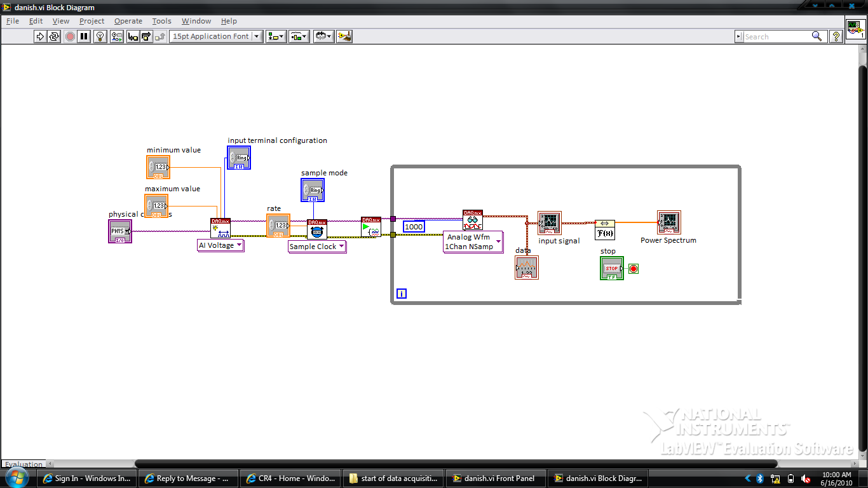
Task: Open the Tools menu
Action: coord(162,21)
